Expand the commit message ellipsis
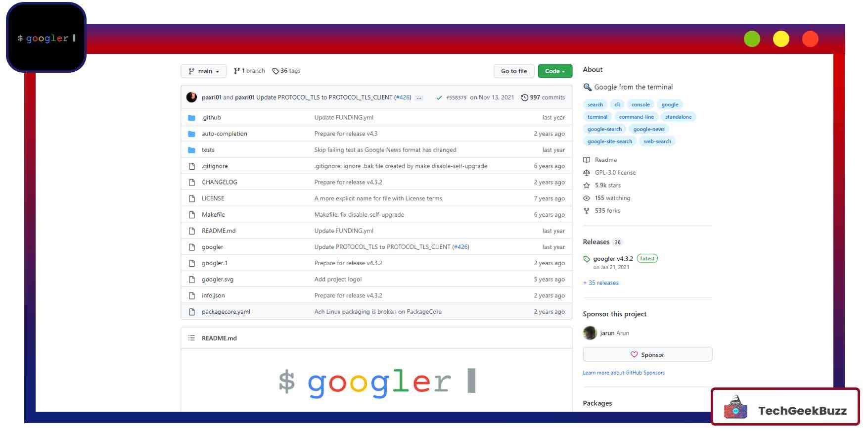 (x=419, y=98)
